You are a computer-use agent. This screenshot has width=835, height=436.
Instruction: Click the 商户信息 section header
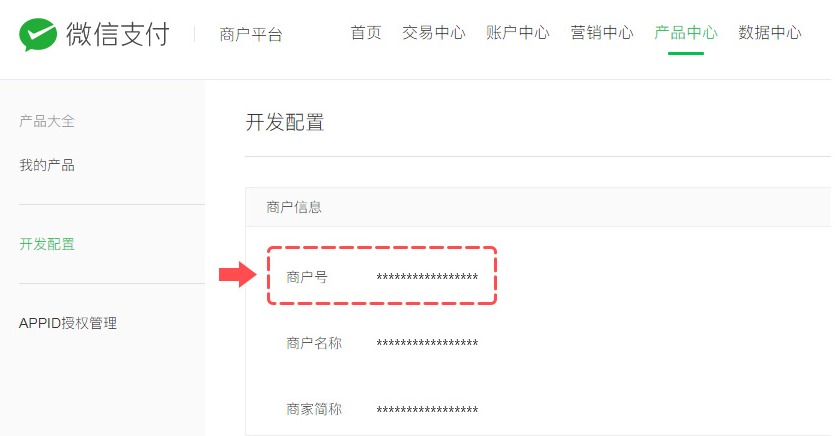[x=294, y=207]
